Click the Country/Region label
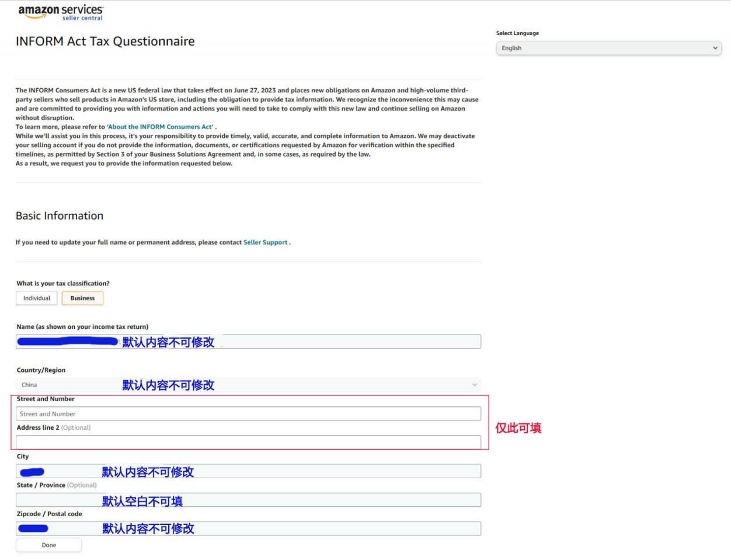This screenshot has width=731, height=560. 41,370
